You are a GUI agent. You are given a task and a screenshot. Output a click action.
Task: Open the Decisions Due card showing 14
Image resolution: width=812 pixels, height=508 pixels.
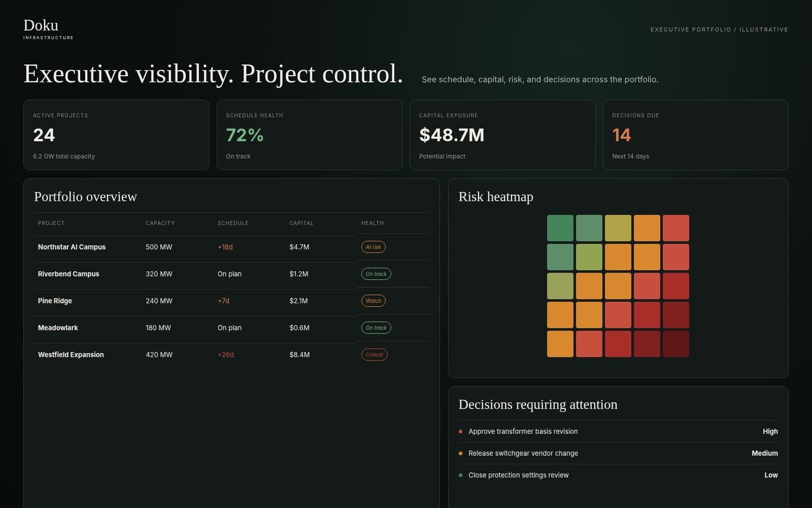click(x=696, y=135)
